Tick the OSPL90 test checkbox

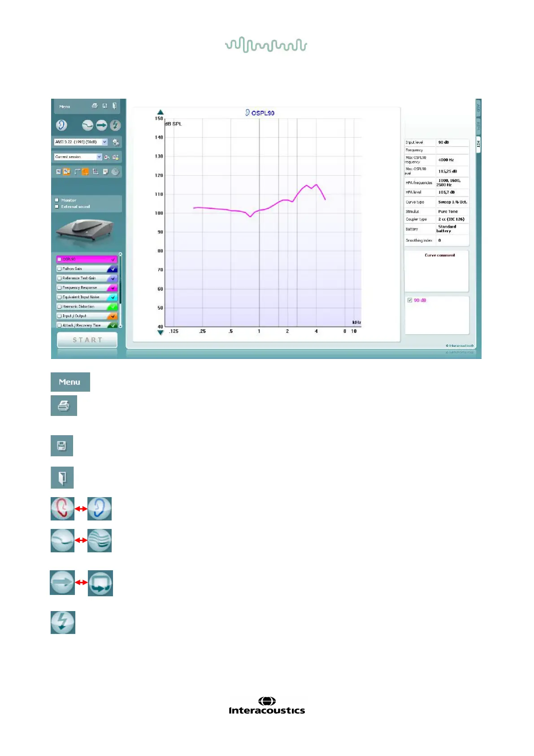59,259
